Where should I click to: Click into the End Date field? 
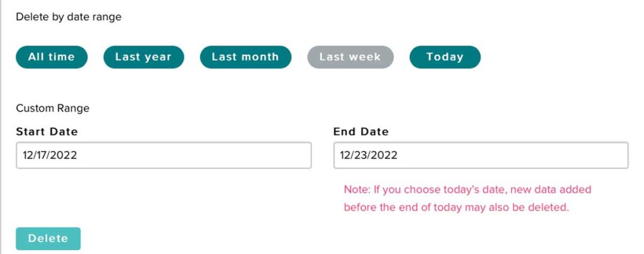pyautogui.click(x=480, y=155)
